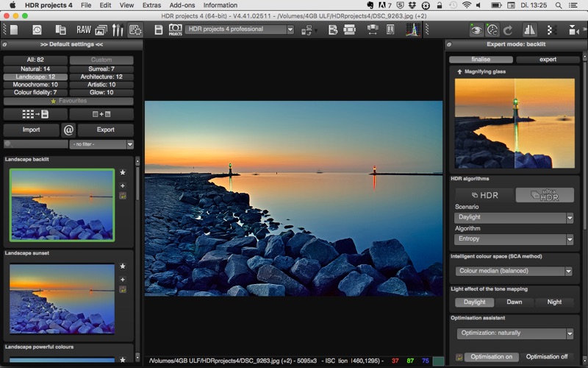
Task: Click the printer icon in toolbar
Action: [350, 29]
